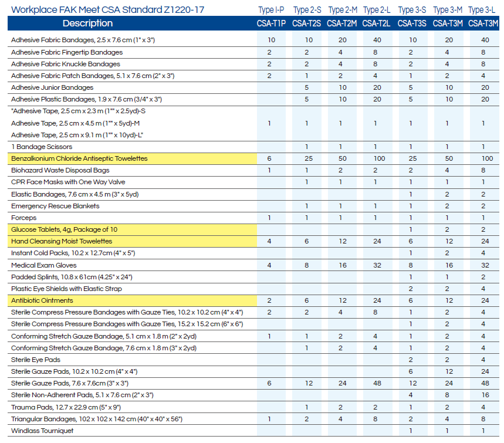Click the 'Adhesive Fabric Bandages, 2.5 x 7.6 cm' row
Image resolution: width=504 pixels, height=443 pixels.
point(253,40)
